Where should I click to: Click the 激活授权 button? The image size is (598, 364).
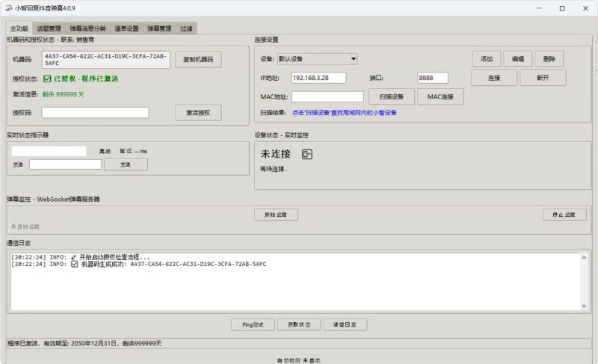[198, 112]
